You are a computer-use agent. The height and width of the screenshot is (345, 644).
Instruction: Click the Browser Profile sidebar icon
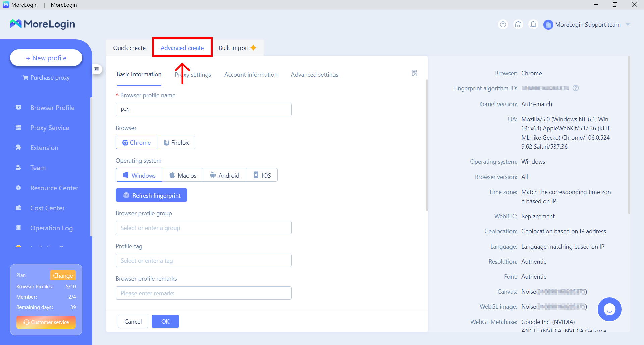click(x=18, y=107)
